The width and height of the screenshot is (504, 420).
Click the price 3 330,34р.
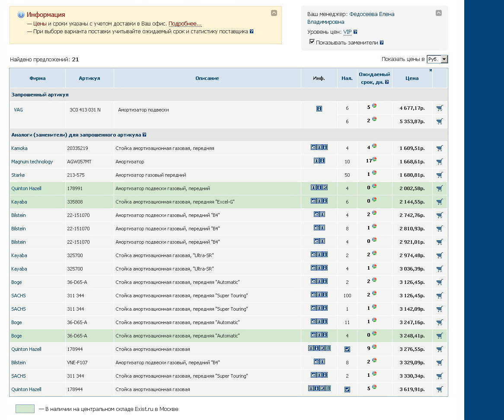(412, 376)
